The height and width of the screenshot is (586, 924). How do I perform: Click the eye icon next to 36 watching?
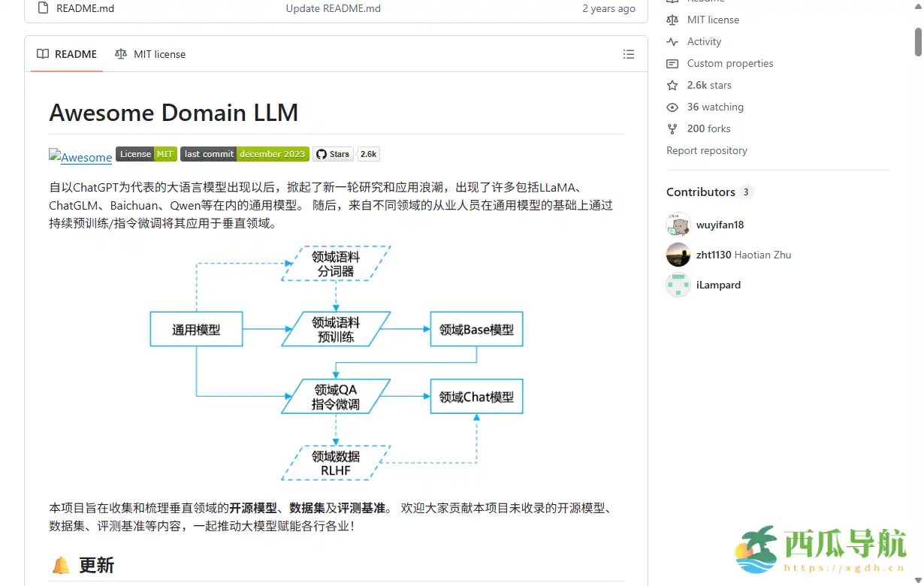[x=672, y=107]
